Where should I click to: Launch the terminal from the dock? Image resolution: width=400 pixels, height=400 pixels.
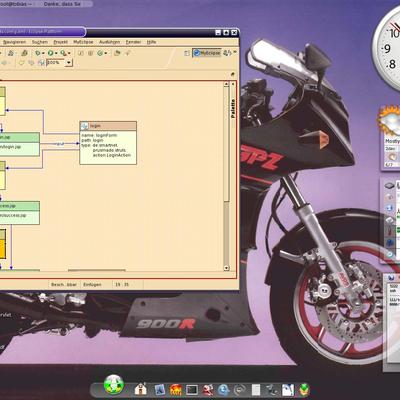(192, 390)
